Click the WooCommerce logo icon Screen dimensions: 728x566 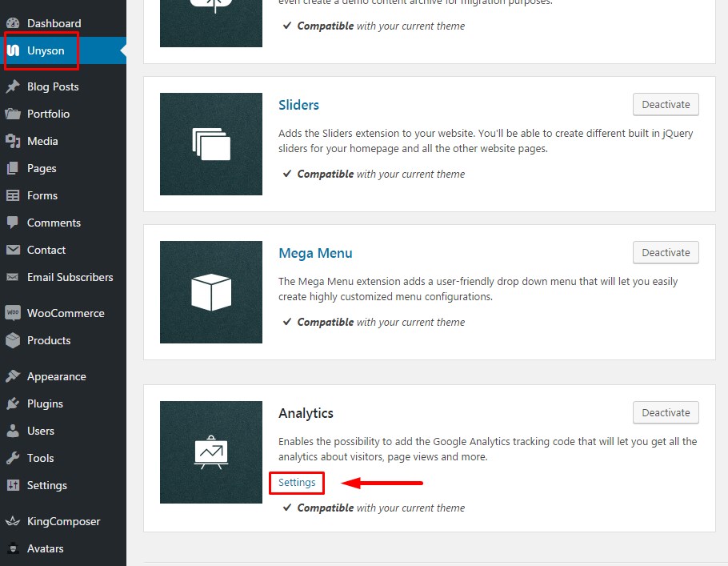pos(13,313)
